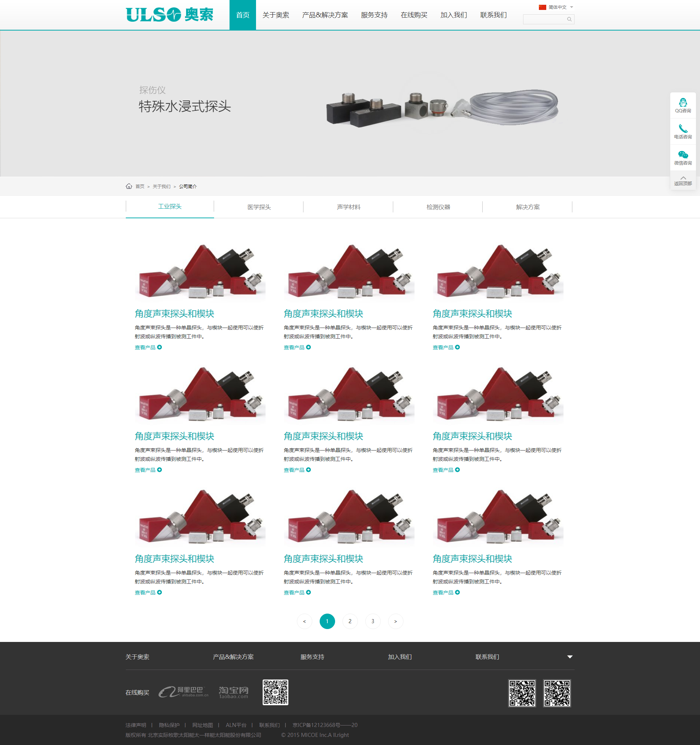Screen dimensions: 700x745
Task: Switch to the 检测仪器 tab
Action: 438,207
